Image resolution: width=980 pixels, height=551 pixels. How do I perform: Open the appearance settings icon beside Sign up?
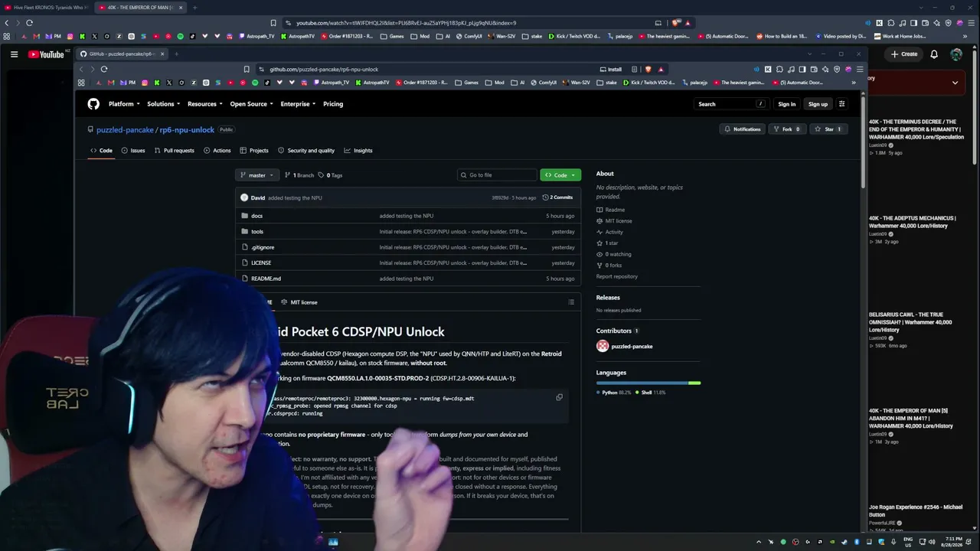click(x=841, y=104)
